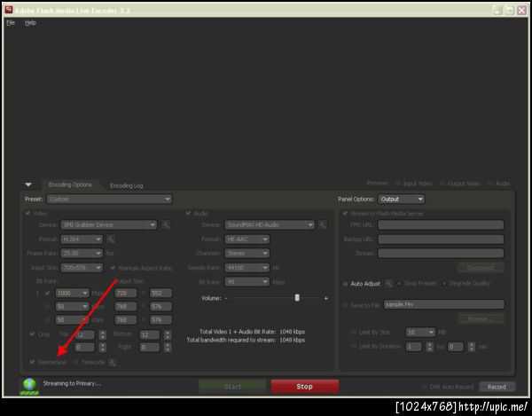Click the Adobe Flash Media Encoder title icon
Image resolution: width=532 pixels, height=416 pixels.
point(9,10)
